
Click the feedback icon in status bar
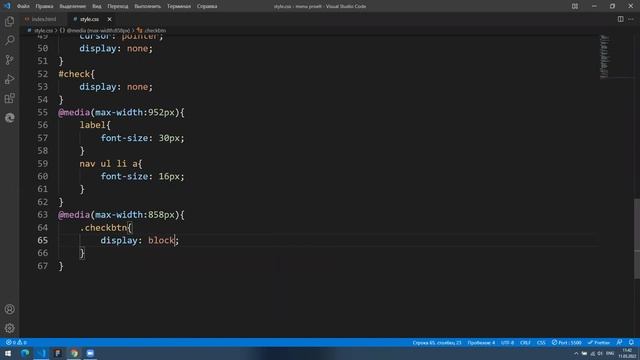[x=620, y=342]
